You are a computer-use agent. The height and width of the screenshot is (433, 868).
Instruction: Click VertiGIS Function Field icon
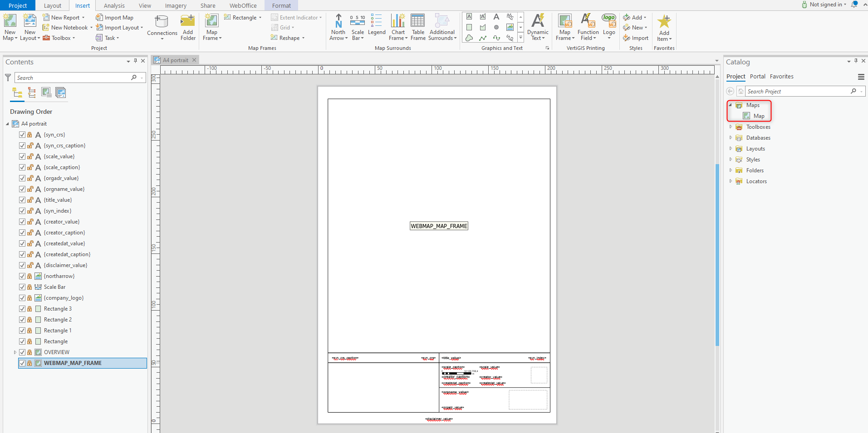(588, 21)
